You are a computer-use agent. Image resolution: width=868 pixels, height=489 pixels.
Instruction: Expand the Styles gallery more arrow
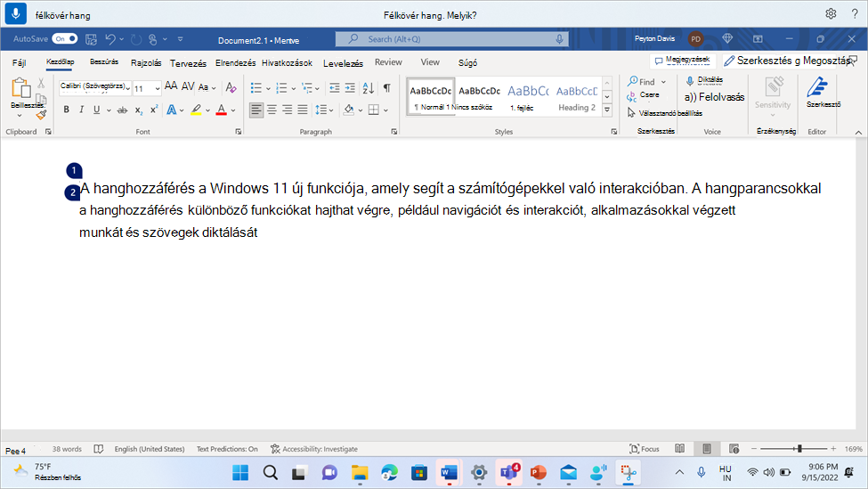(x=607, y=110)
